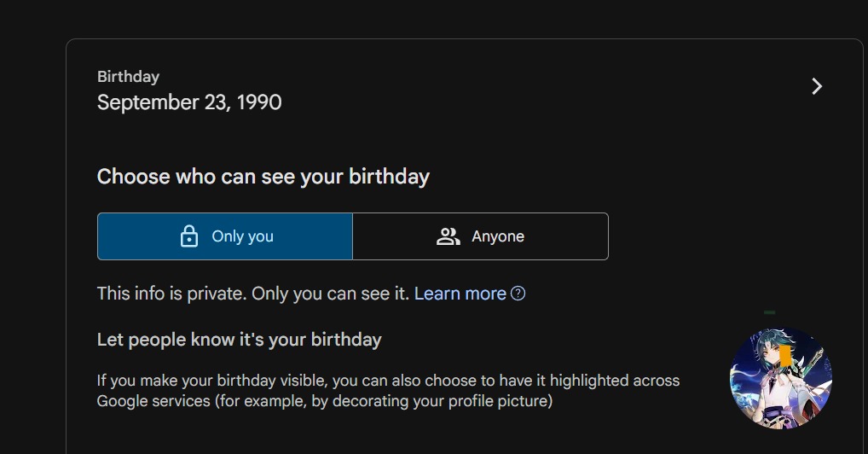Click the Choose who can see your birthday heading
The image size is (868, 454).
coord(263,177)
